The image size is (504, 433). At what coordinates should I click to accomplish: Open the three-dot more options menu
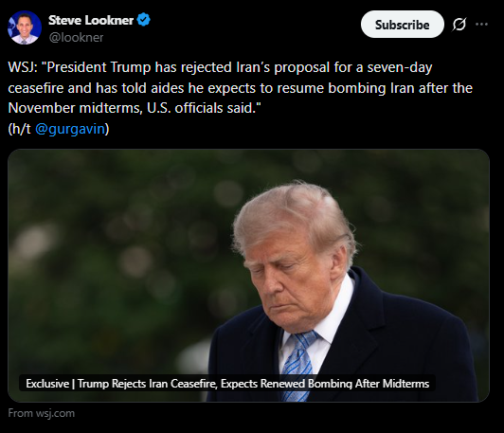click(481, 25)
